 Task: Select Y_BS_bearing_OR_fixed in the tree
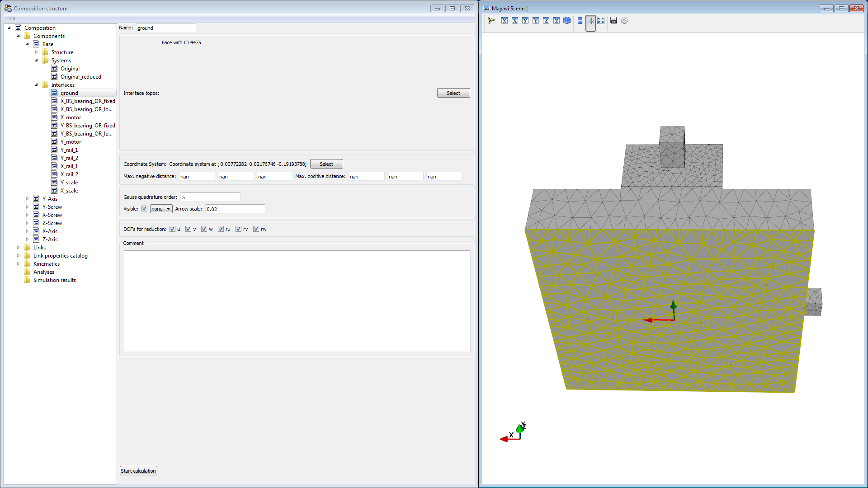[x=88, y=126]
